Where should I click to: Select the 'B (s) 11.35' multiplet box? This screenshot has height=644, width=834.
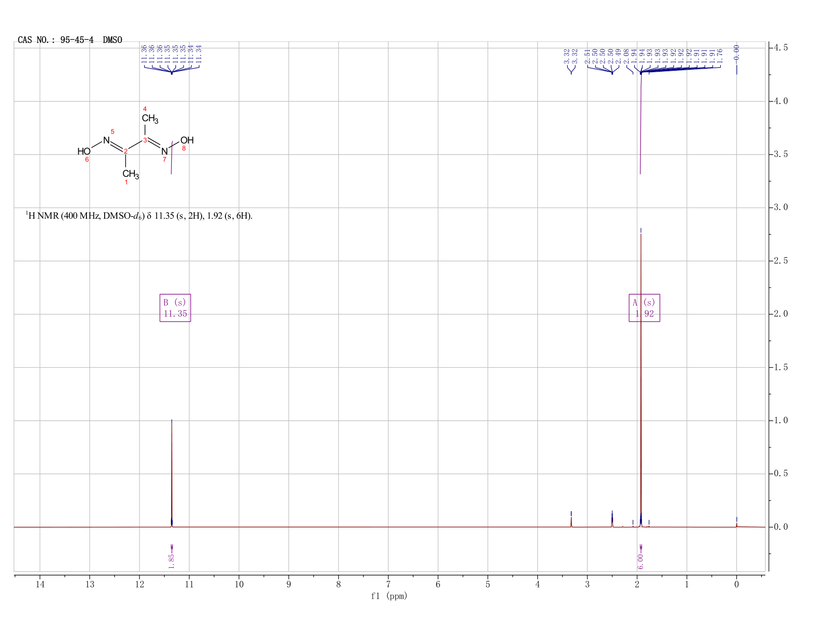pyautogui.click(x=175, y=308)
